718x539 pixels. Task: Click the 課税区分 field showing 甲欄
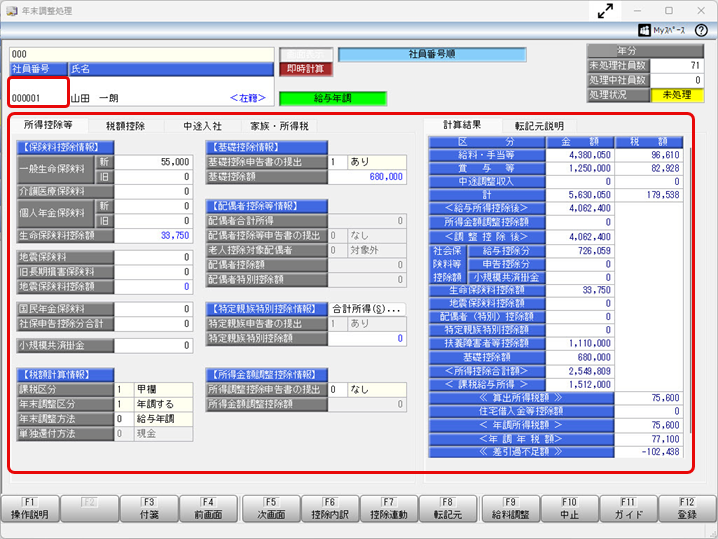coord(163,390)
